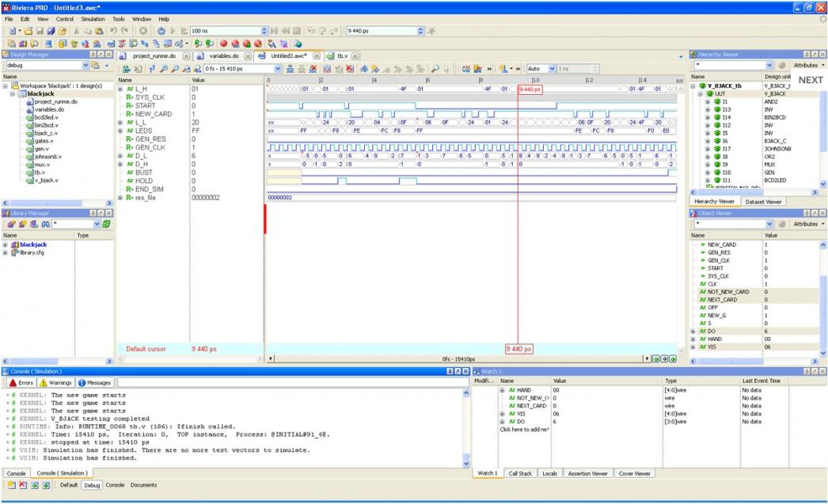Screen dimensions: 828x504
Task: Click the 100 ns run duration field
Action: click(x=226, y=31)
